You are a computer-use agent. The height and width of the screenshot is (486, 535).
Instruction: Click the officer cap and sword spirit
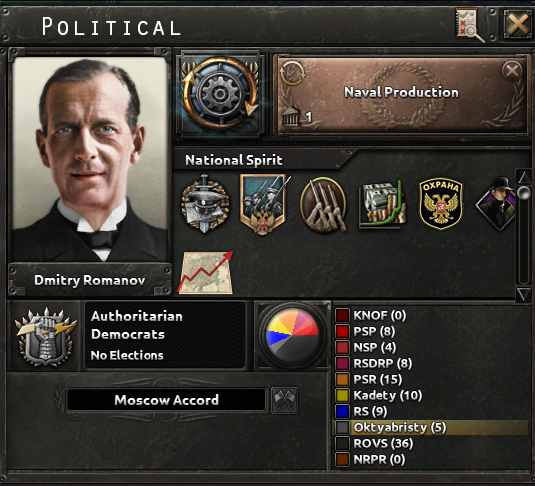(205, 204)
